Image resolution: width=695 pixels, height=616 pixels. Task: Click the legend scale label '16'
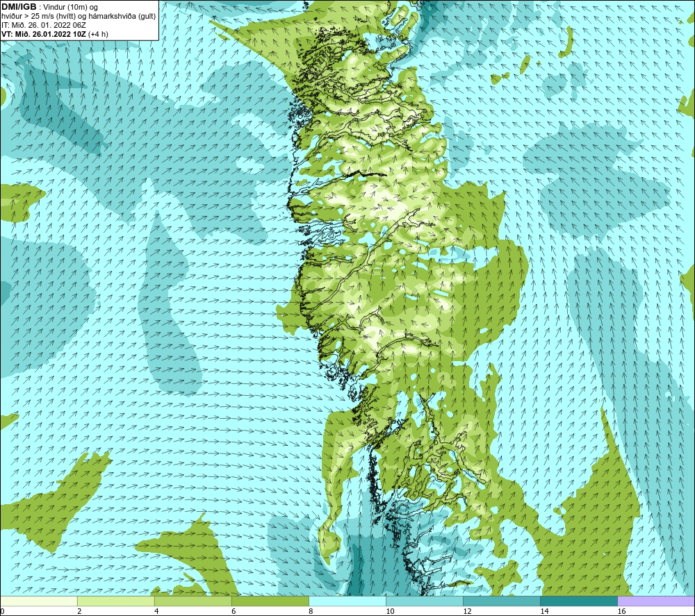[621, 611]
